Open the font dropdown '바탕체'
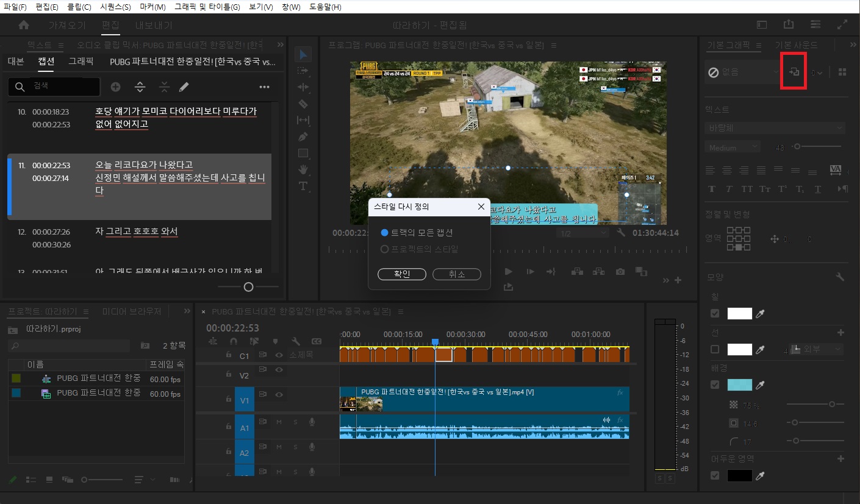860x504 pixels. [775, 128]
